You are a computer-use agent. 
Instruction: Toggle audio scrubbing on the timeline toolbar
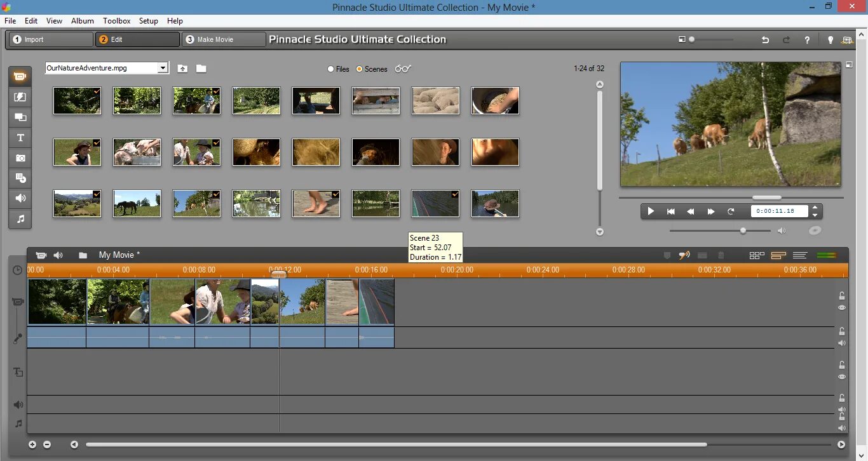(684, 255)
